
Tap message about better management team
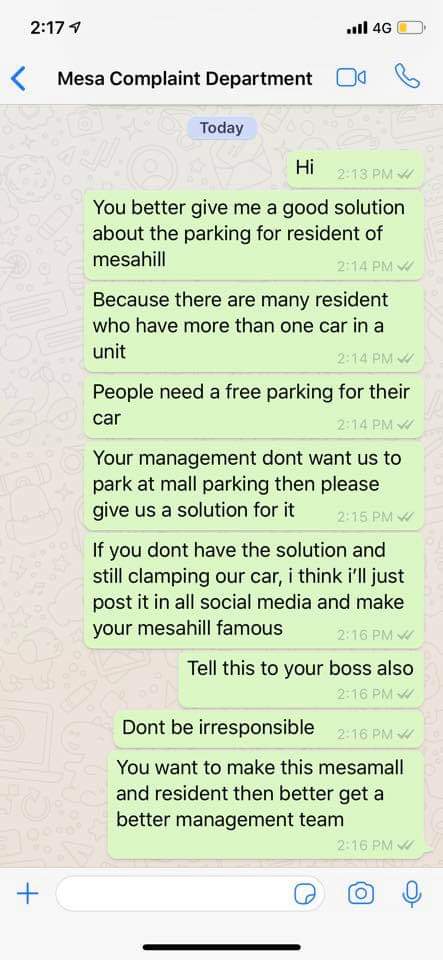pyautogui.click(x=266, y=804)
